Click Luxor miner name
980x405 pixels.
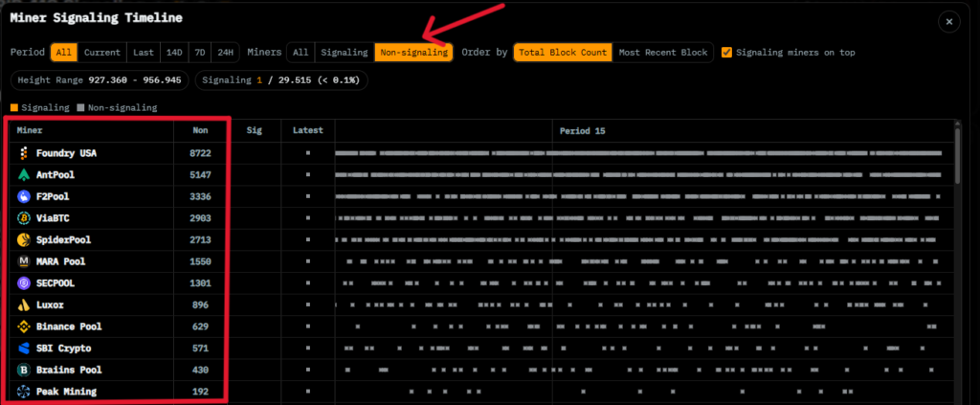pos(50,305)
